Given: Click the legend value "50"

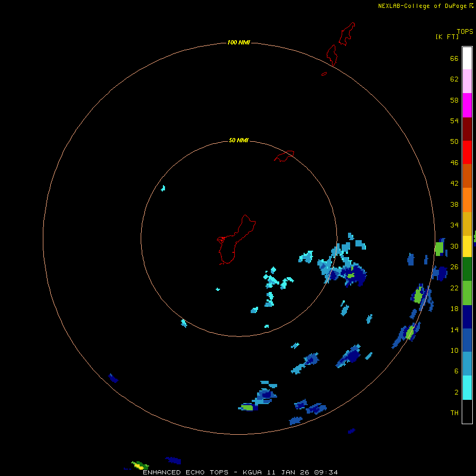Looking at the screenshot, I should [454, 141].
